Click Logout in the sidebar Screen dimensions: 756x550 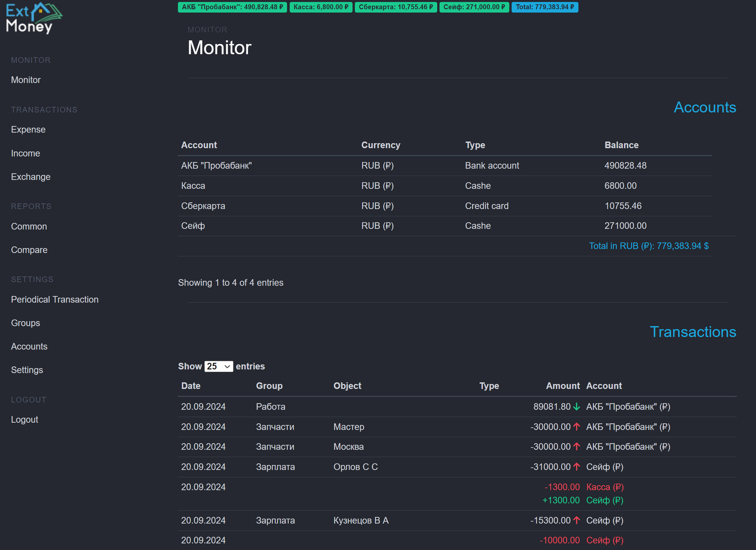pyautogui.click(x=24, y=419)
